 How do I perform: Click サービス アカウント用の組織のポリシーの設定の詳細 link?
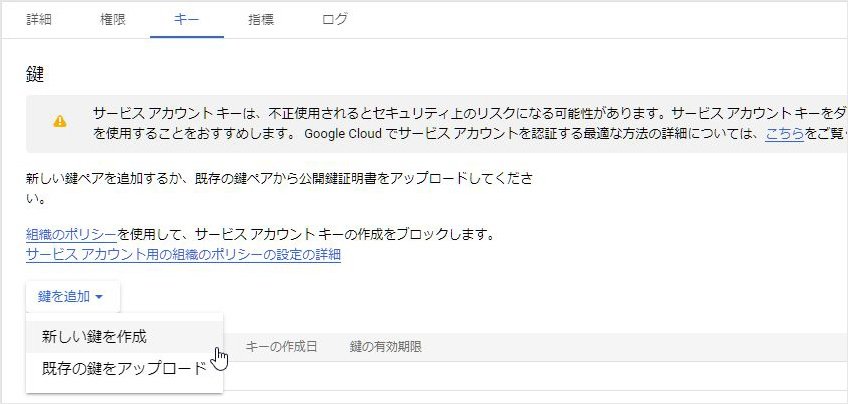(x=183, y=254)
